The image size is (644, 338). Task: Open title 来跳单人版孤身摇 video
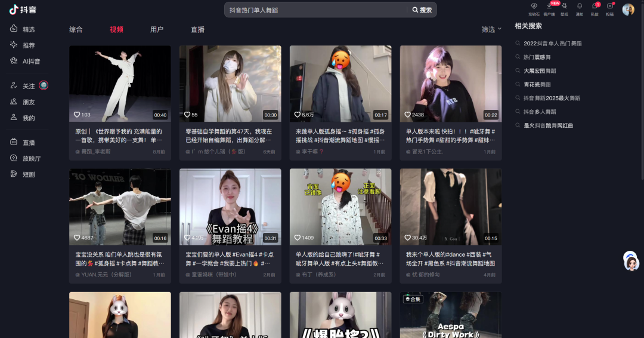click(340, 136)
